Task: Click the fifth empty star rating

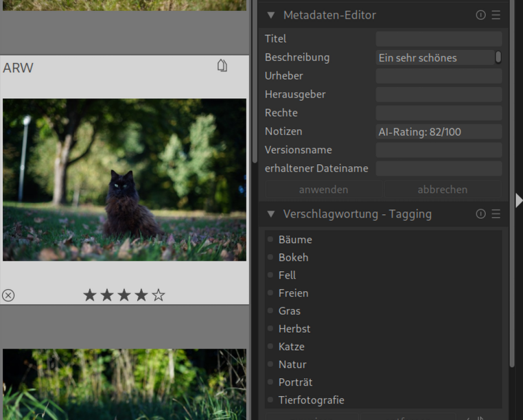Action: click(x=159, y=295)
